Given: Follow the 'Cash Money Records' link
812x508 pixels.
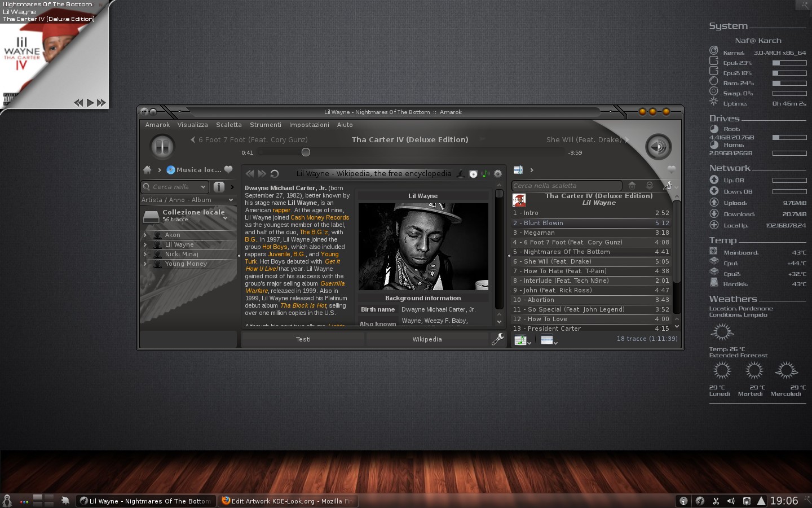Looking at the screenshot, I should coord(320,217).
